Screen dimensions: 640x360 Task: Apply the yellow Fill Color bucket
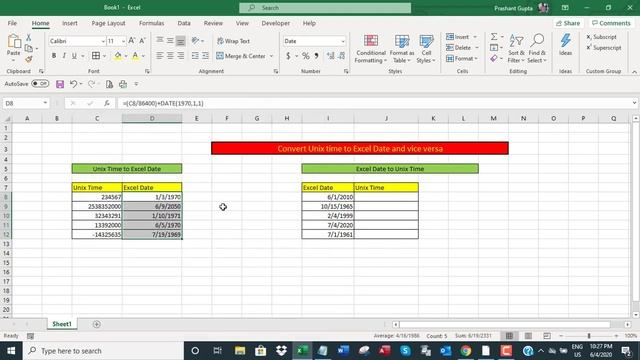coord(118,56)
